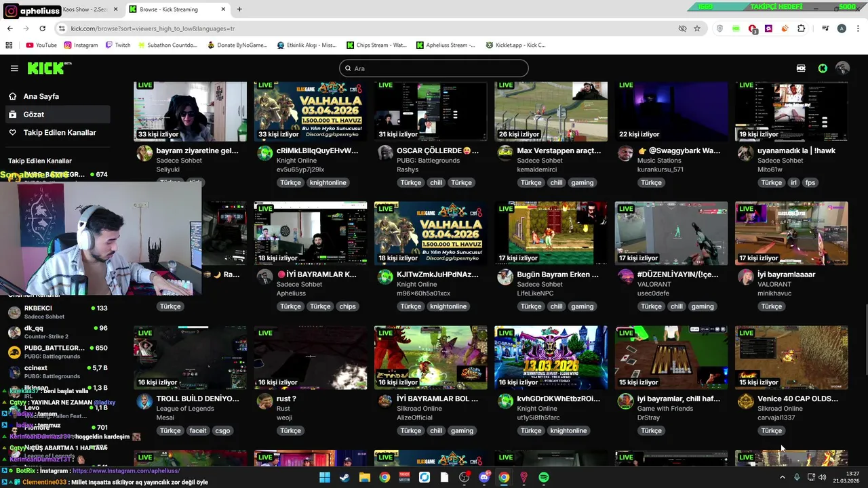Open the Steam icon in taskbar
This screenshot has width=868, height=488.
click(344, 477)
